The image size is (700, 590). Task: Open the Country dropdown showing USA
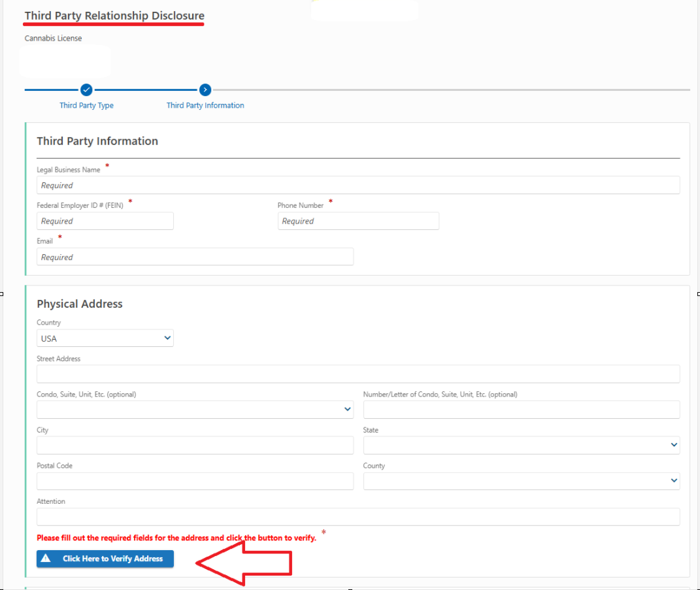[105, 338]
